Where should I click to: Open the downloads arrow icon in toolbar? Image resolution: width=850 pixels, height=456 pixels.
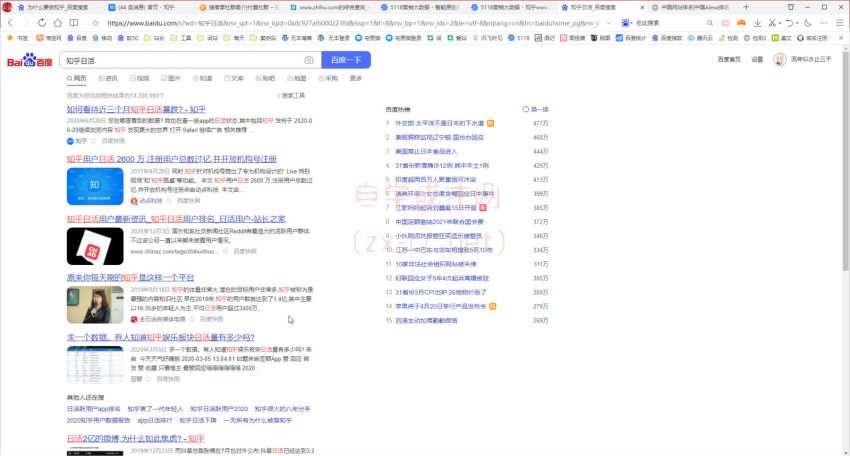(757, 23)
